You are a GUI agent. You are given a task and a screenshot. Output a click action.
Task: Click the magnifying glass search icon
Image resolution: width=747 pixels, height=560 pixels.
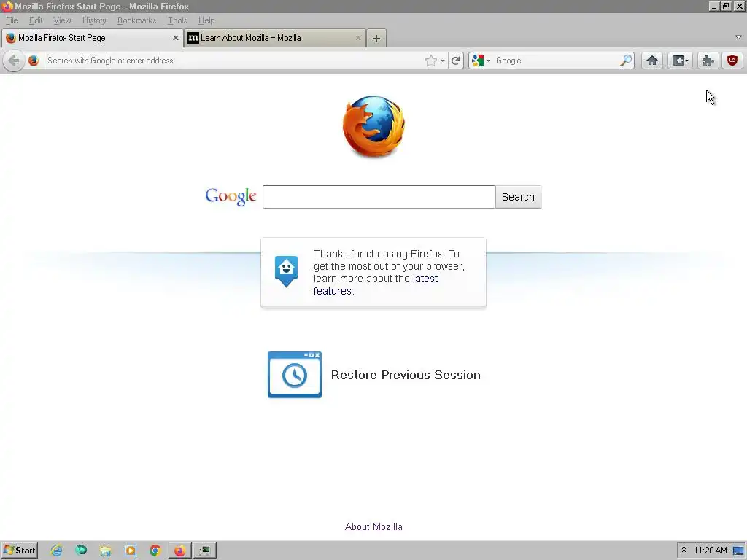click(x=626, y=61)
